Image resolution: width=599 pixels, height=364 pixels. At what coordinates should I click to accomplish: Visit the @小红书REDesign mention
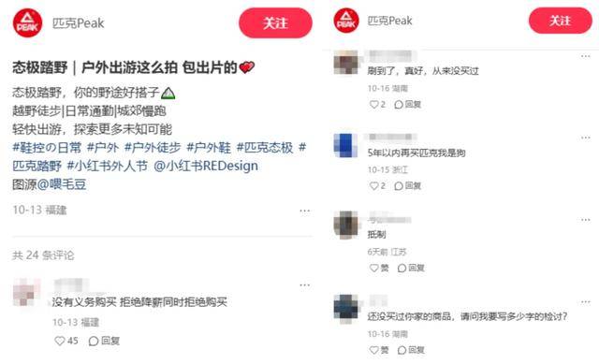[206, 166]
